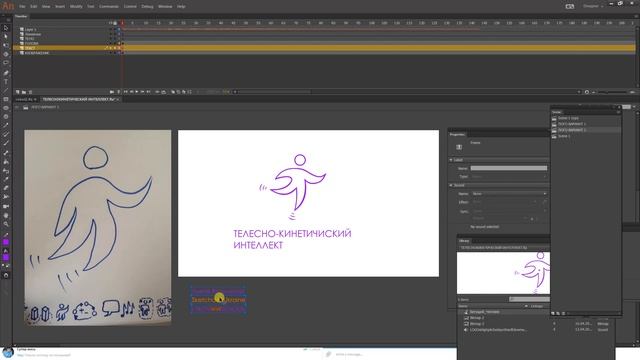640x360 pixels.
Task: Open the sound Sync dropdown
Action: (x=509, y=211)
